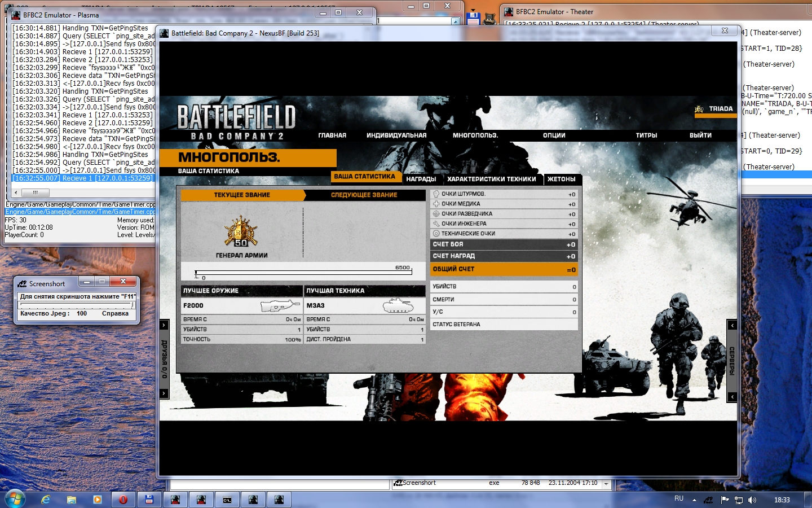The height and width of the screenshot is (508, 812).
Task: Click the rank progress bar toward 6500
Action: click(x=303, y=273)
